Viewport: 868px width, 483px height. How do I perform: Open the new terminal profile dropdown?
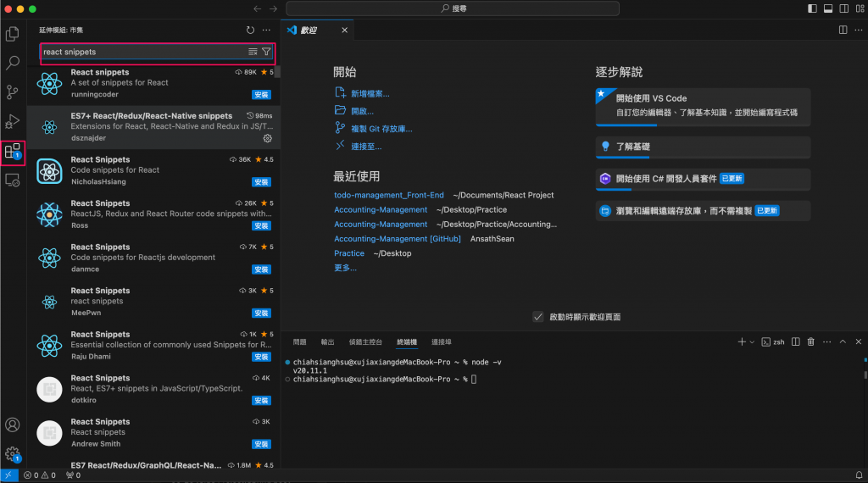752,342
